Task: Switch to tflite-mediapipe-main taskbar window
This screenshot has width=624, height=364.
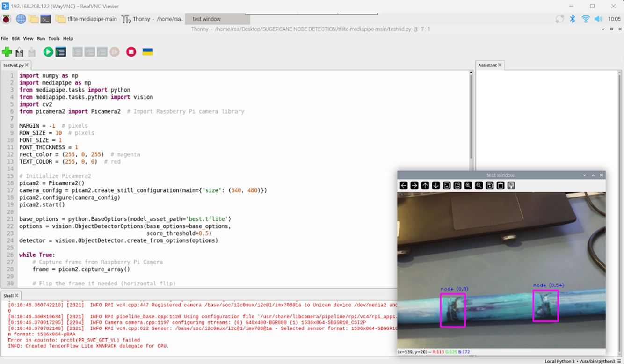Action: tap(86, 19)
